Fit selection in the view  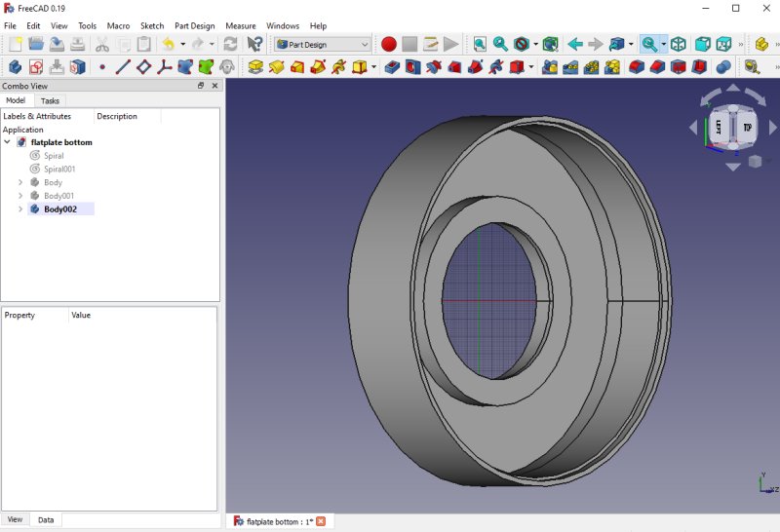click(500, 44)
